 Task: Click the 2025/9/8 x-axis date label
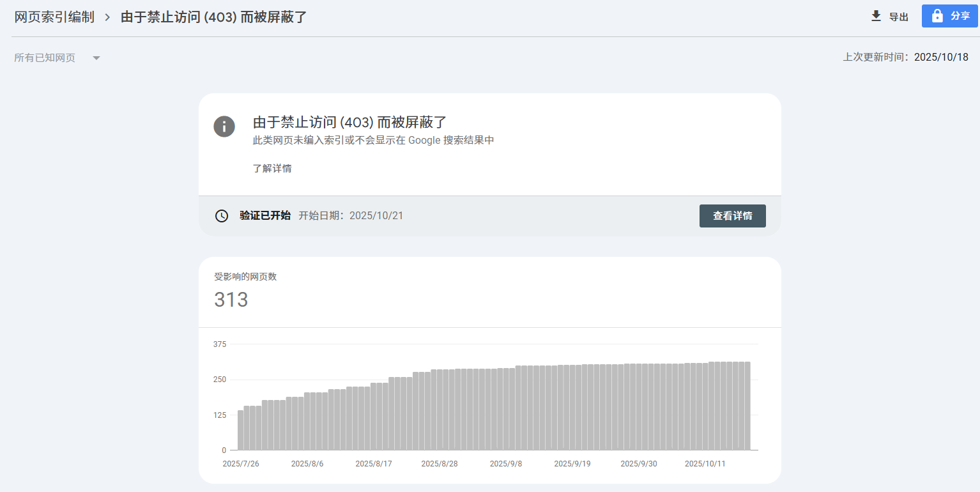pos(506,463)
